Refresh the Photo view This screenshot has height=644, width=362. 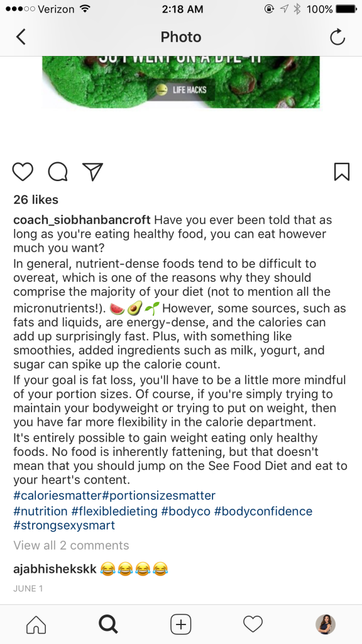click(337, 37)
